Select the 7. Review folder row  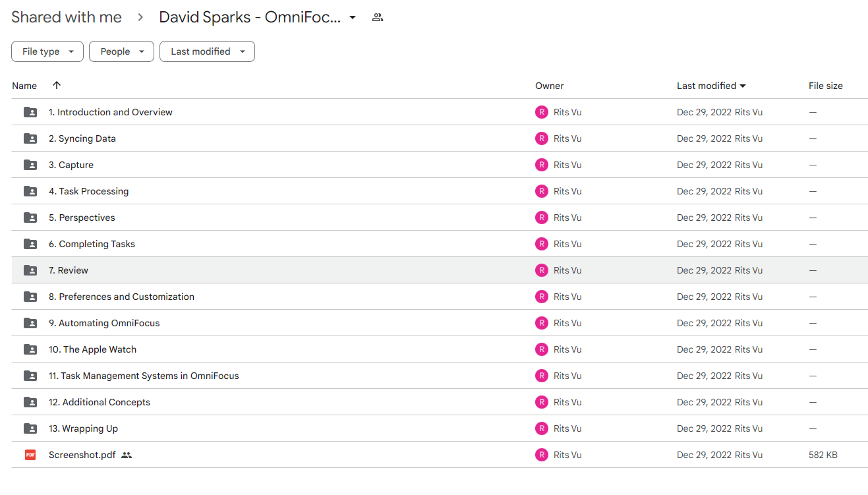(440, 270)
